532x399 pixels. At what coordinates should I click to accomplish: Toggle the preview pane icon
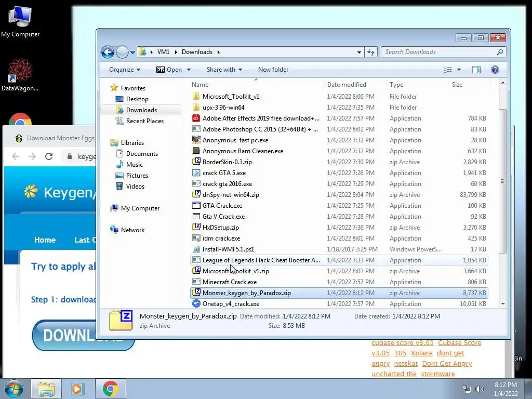[476, 70]
